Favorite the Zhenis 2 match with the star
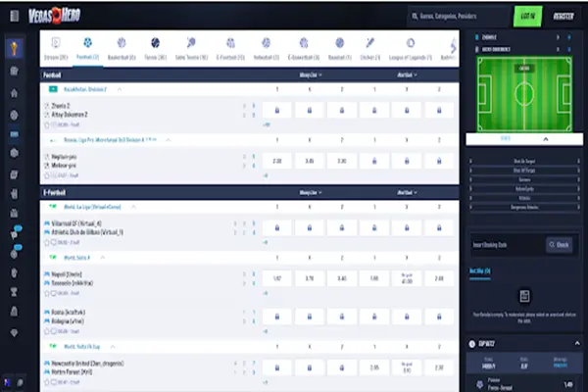 (x=47, y=124)
